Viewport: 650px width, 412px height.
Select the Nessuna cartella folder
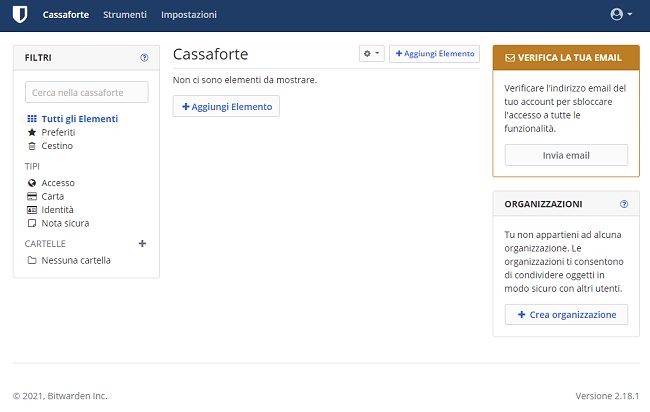tap(69, 260)
